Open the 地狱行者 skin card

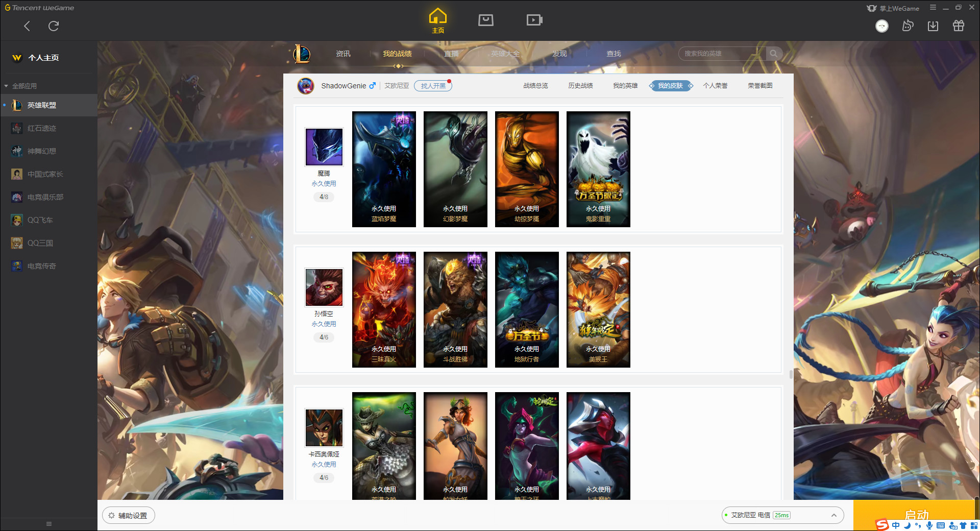coord(527,309)
